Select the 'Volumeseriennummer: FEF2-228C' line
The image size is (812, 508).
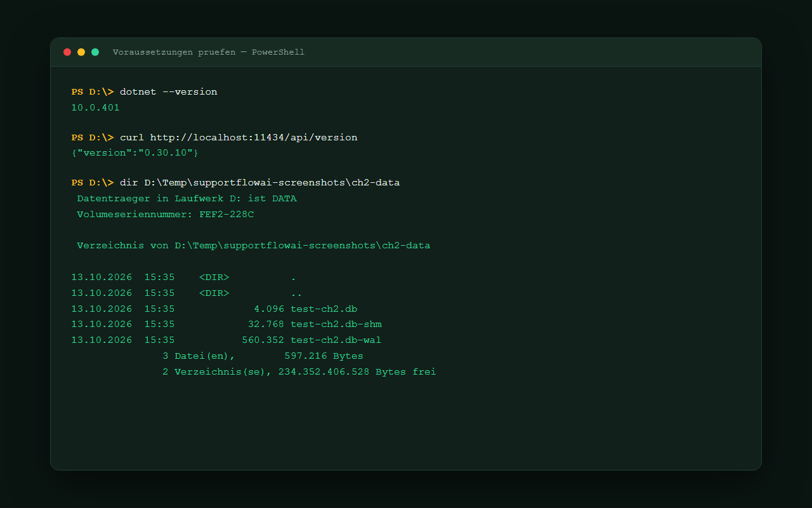tap(166, 215)
